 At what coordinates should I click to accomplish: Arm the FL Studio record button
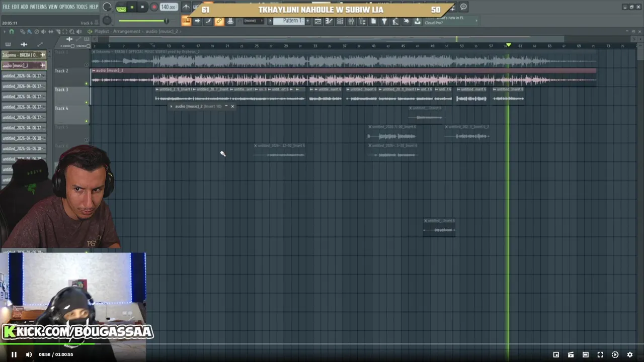pos(154,7)
